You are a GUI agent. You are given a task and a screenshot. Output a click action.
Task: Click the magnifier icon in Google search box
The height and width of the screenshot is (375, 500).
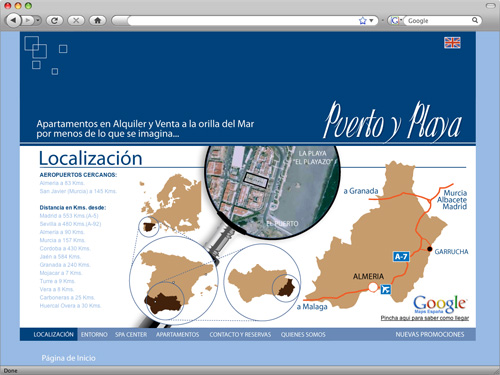475,20
